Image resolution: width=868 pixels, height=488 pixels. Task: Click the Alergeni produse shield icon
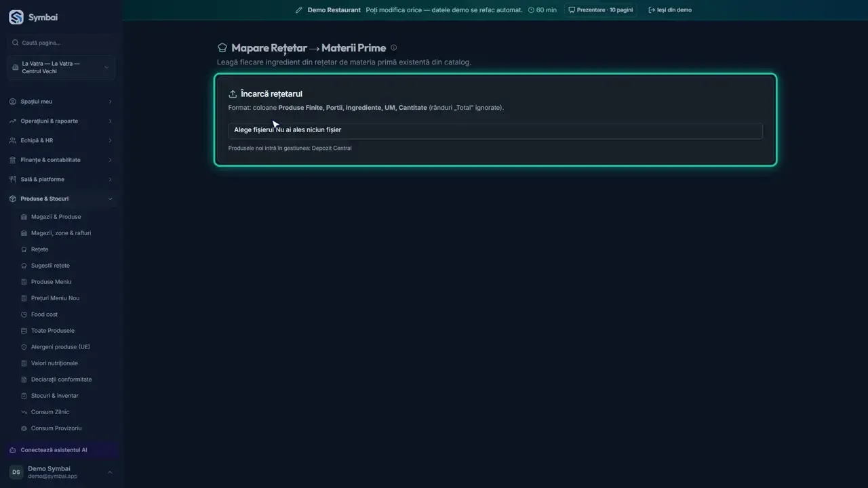point(24,347)
